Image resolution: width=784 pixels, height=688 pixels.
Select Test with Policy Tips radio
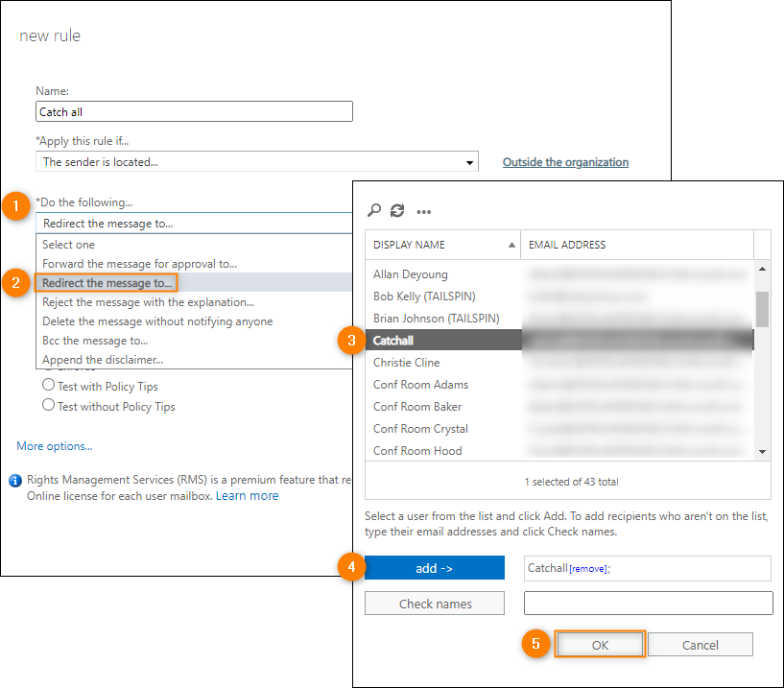coord(48,386)
